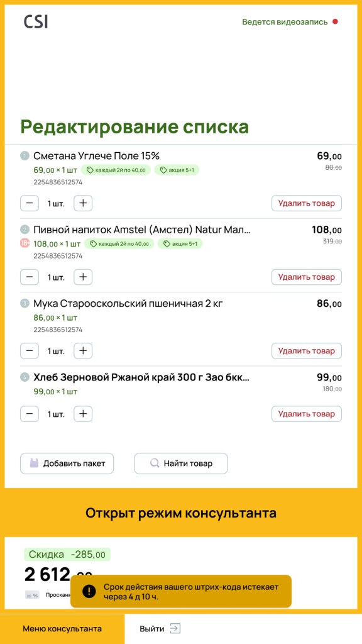Add one more Мука Старооскольский

click(x=83, y=351)
